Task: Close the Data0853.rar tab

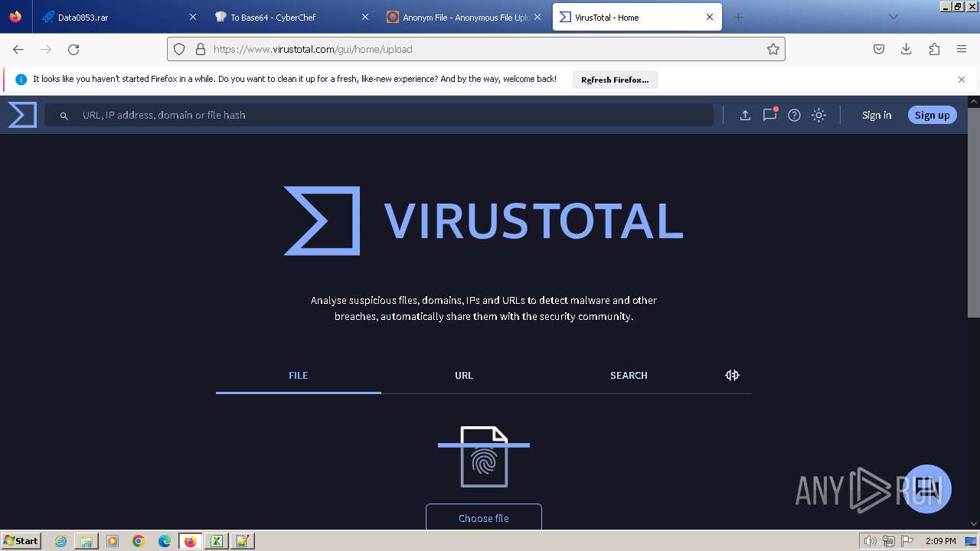Action: (192, 17)
